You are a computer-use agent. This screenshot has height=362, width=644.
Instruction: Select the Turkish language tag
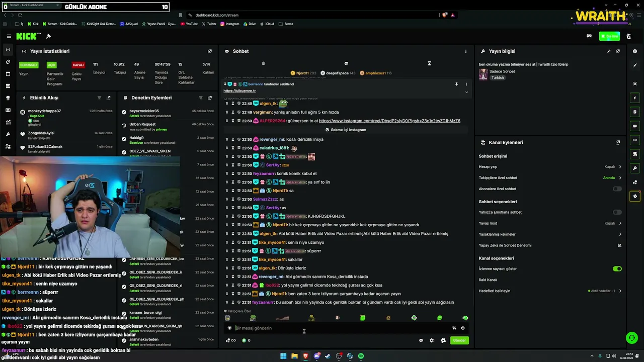[498, 78]
